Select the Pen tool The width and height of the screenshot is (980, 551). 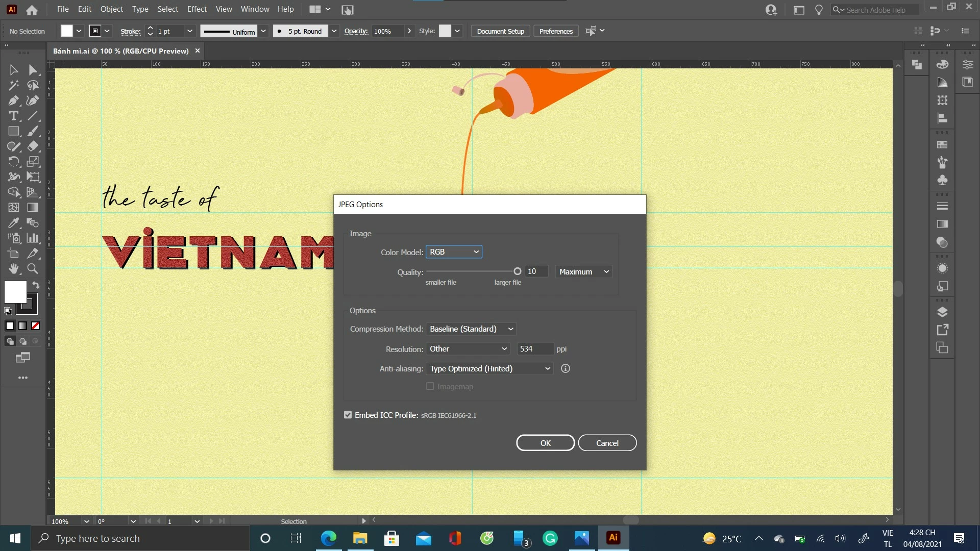click(x=14, y=101)
